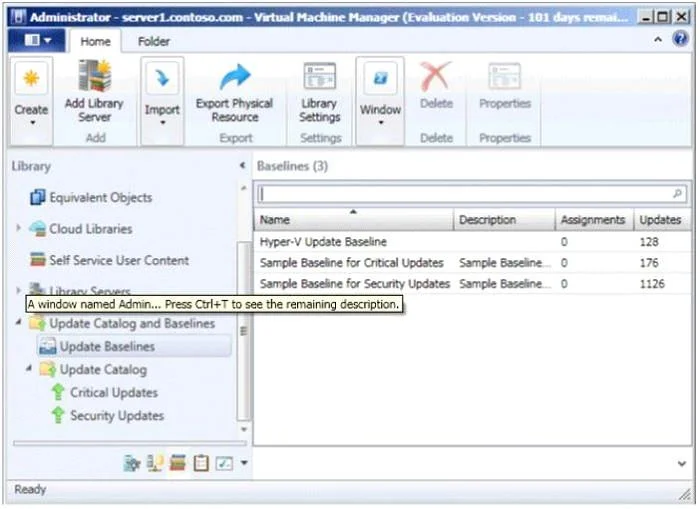
Task: Open the Settings workspace icon
Action: point(224,463)
